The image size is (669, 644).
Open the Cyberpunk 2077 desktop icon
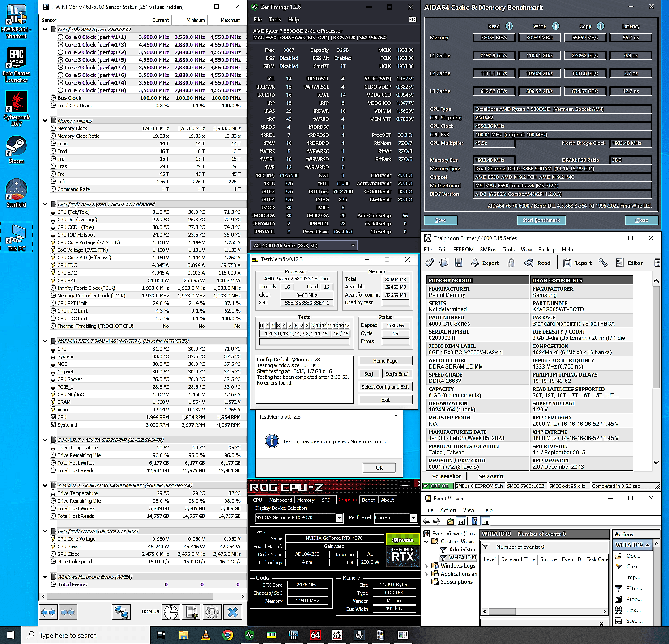[x=17, y=109]
